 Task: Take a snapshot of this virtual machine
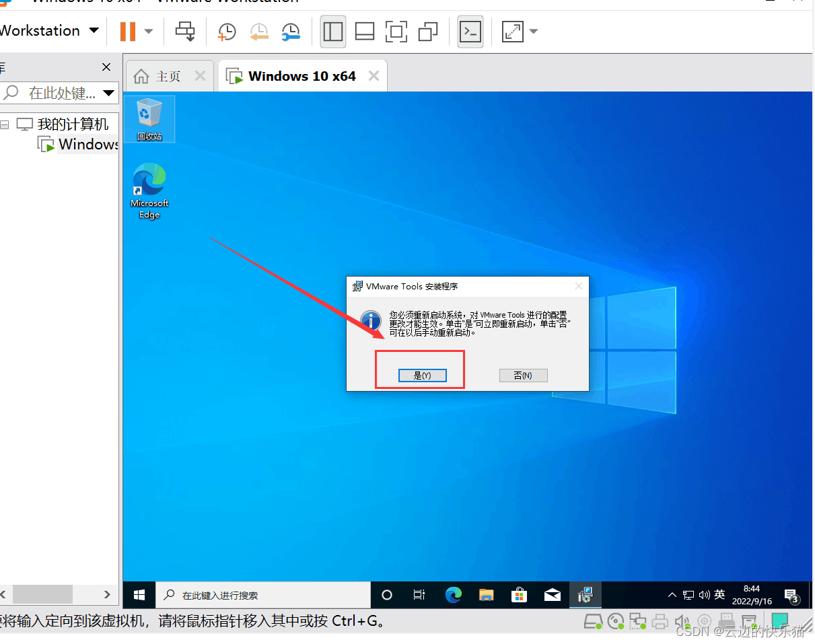coord(227,32)
